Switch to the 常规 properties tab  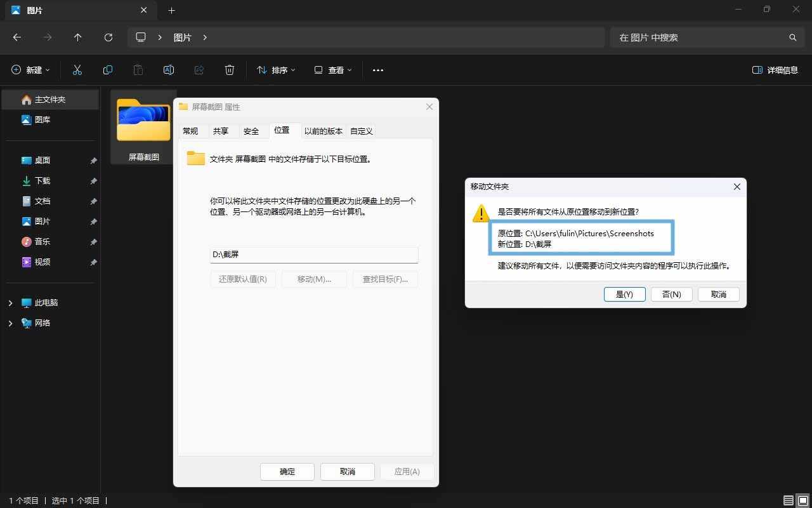tap(190, 131)
